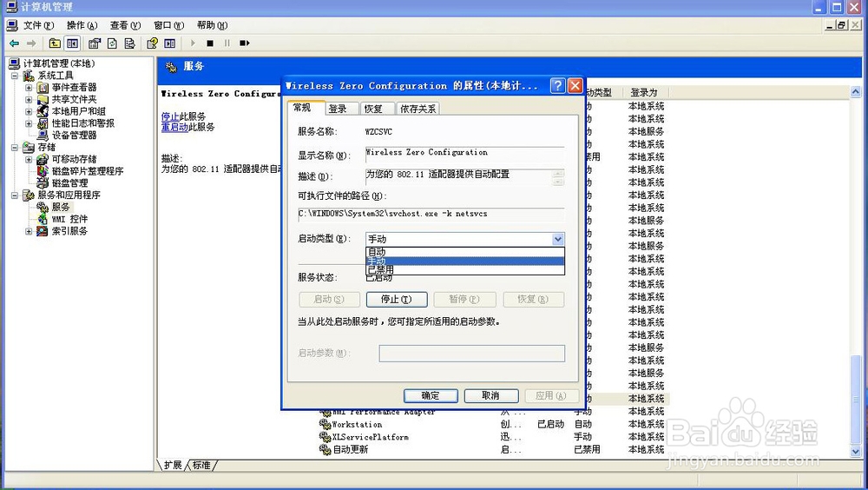Expand the 索引服务 tree node

(x=29, y=231)
